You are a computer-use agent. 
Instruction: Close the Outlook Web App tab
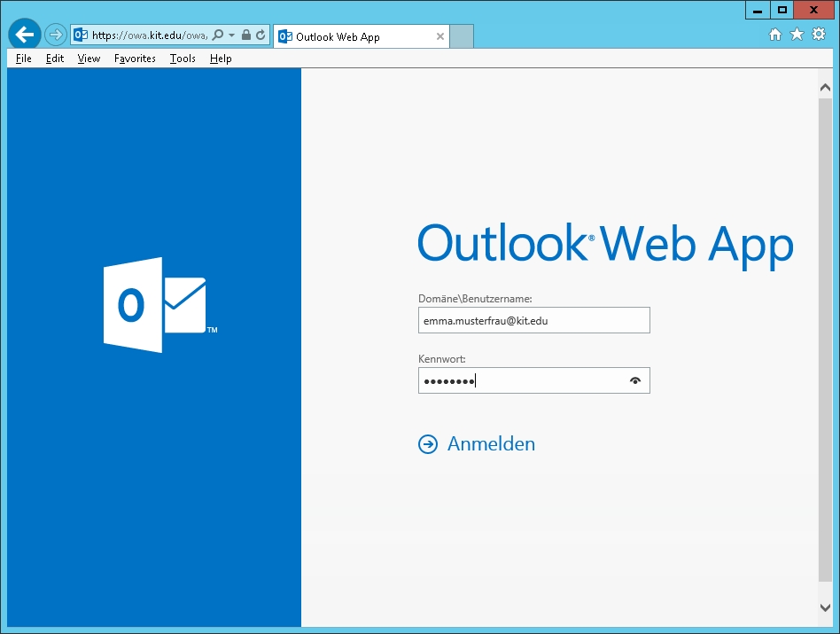440,36
